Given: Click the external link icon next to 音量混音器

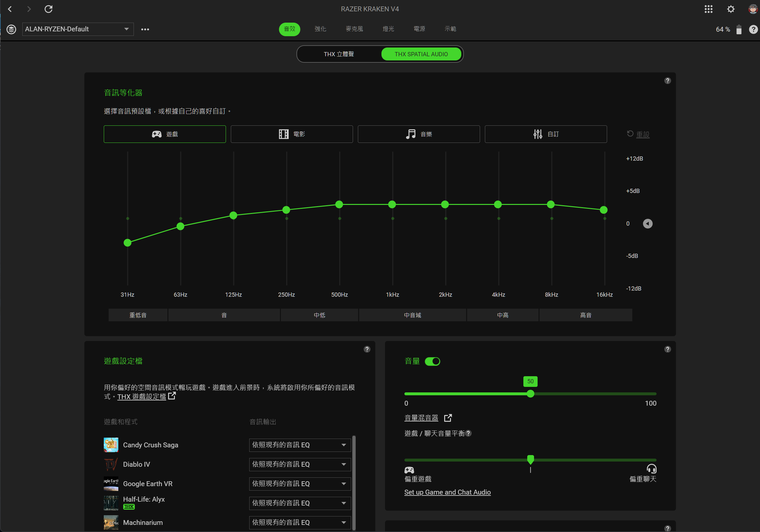Looking at the screenshot, I should (x=447, y=418).
